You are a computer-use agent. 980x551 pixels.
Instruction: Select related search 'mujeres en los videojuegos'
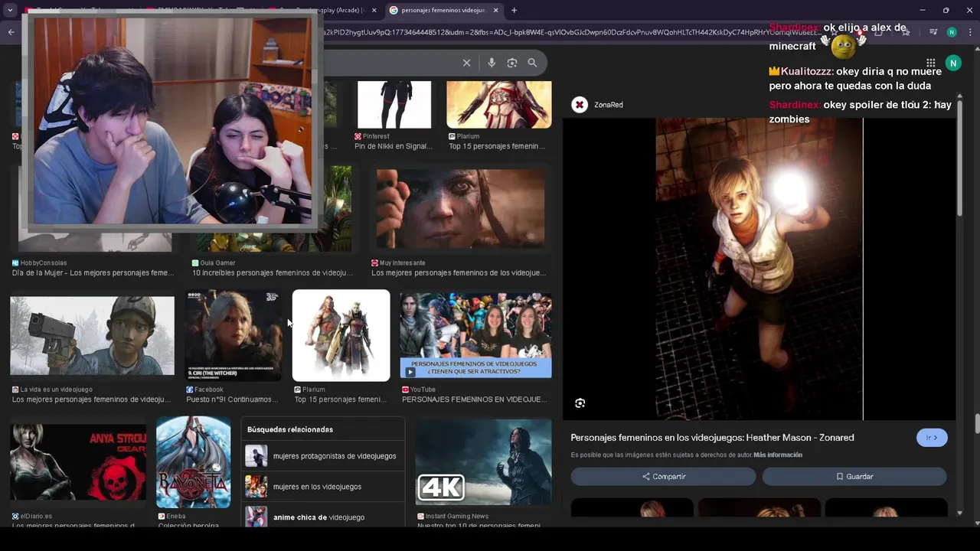pos(322,487)
